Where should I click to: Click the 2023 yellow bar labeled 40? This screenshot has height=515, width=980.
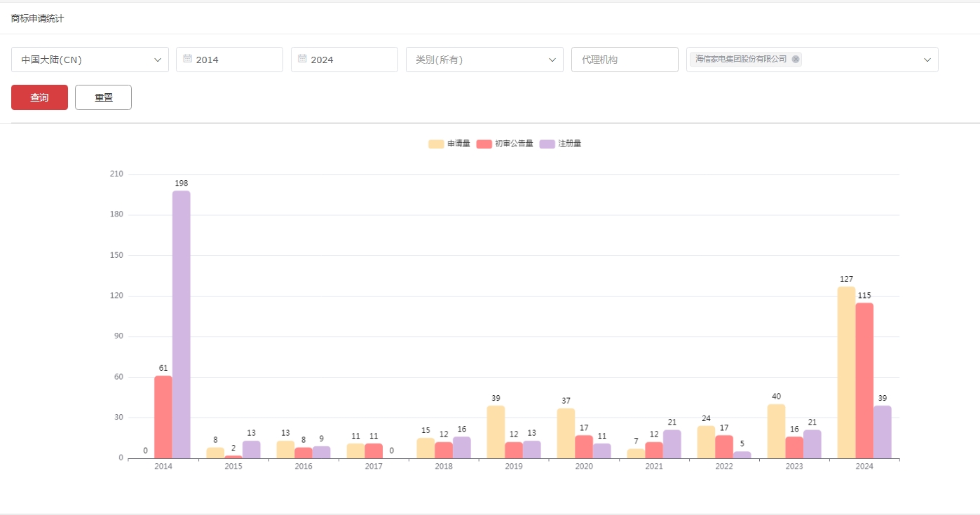tap(776, 431)
